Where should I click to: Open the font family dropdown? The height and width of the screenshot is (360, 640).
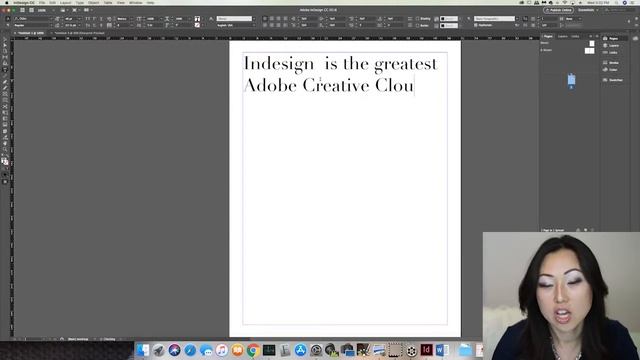(x=51, y=19)
